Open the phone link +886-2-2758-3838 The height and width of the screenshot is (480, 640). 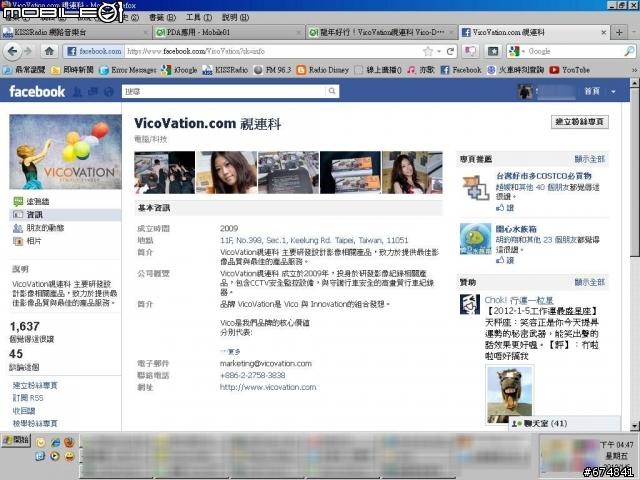pyautogui.click(x=252, y=375)
